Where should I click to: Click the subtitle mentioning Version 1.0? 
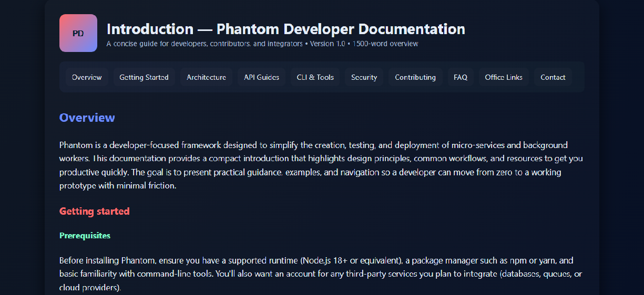click(x=262, y=44)
